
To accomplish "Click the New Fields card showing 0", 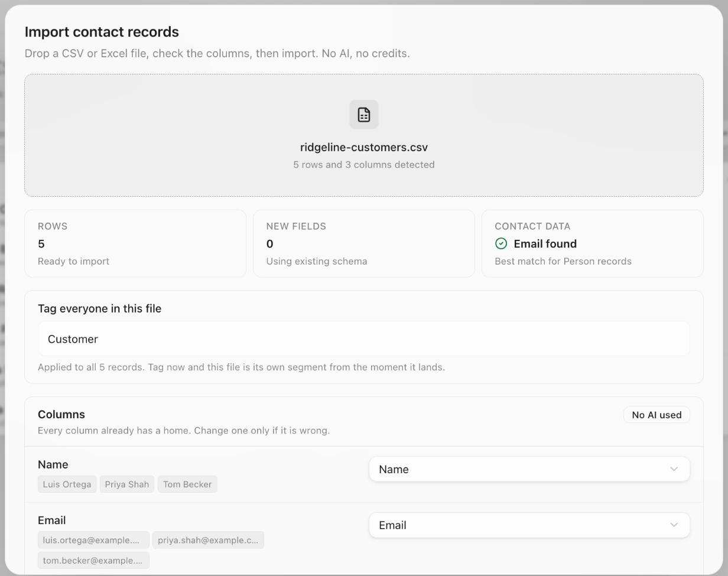I will (364, 243).
